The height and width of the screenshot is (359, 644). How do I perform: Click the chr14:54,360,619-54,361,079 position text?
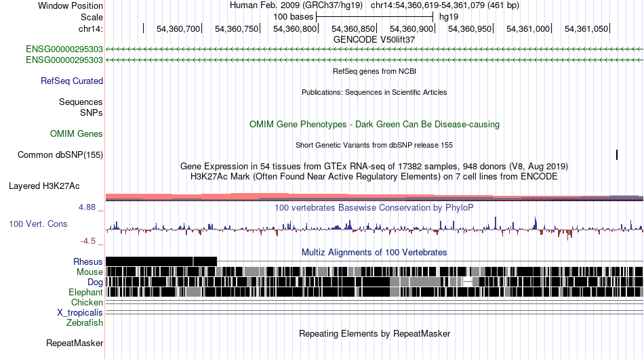445,5
